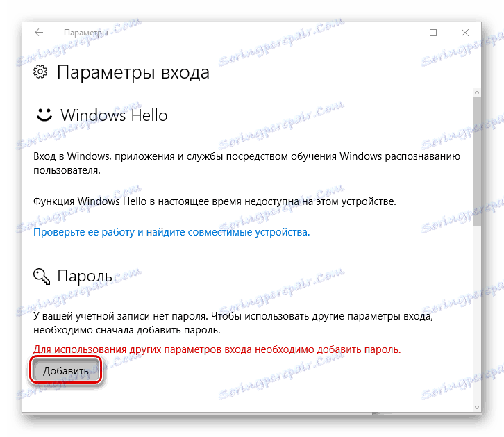Click the gear icon beside Параметры входа
Viewport: 504px width, 437px height.
tap(40, 72)
